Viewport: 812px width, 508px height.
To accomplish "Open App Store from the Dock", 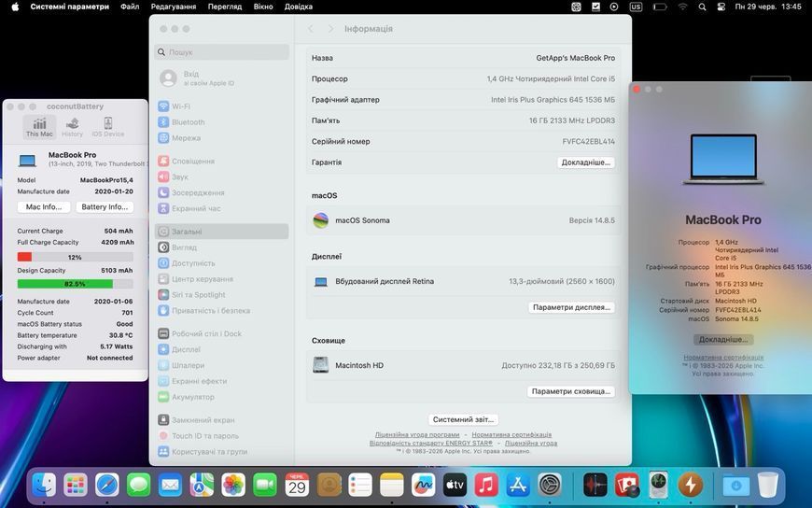I will point(518,486).
